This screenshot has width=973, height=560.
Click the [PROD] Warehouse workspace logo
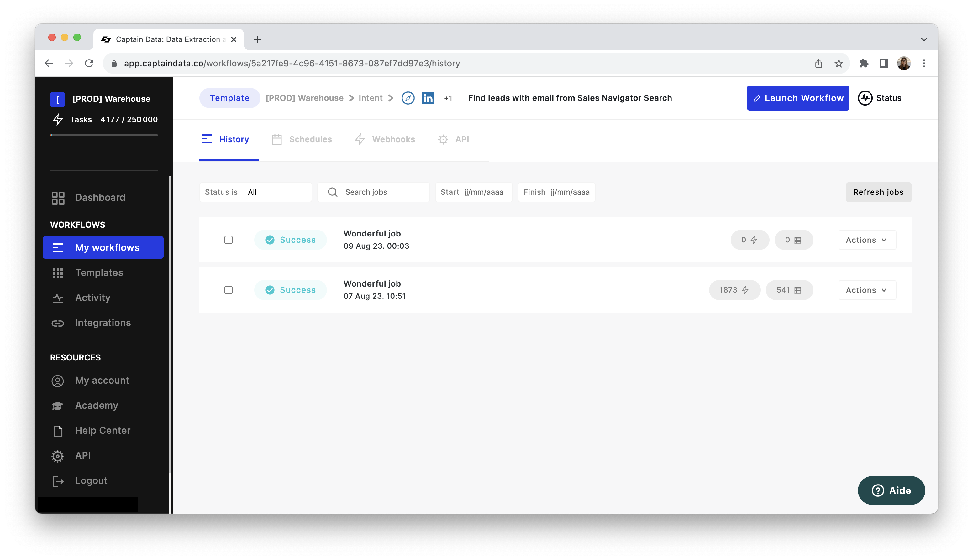point(57,99)
